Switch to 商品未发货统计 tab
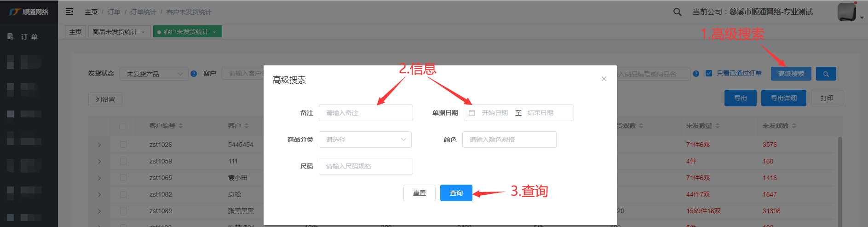868x227 pixels. [115, 32]
